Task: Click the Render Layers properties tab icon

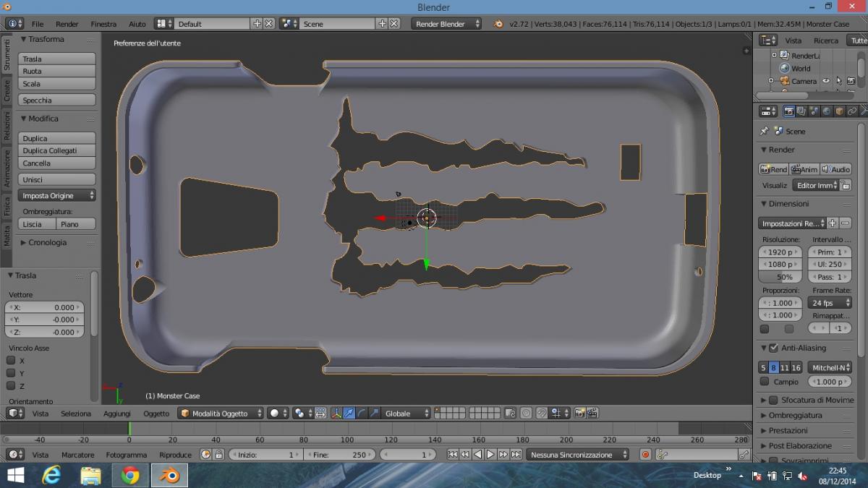Action: click(801, 111)
